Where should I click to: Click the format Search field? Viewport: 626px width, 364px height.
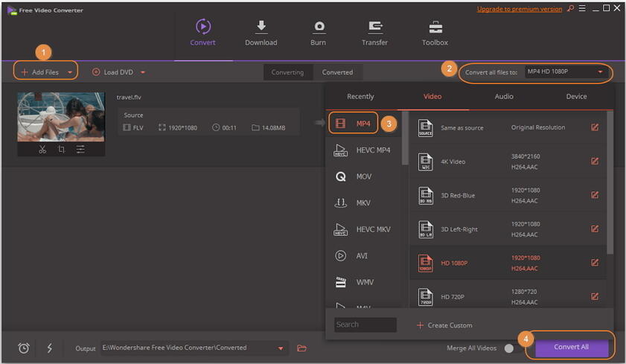pyautogui.click(x=365, y=325)
